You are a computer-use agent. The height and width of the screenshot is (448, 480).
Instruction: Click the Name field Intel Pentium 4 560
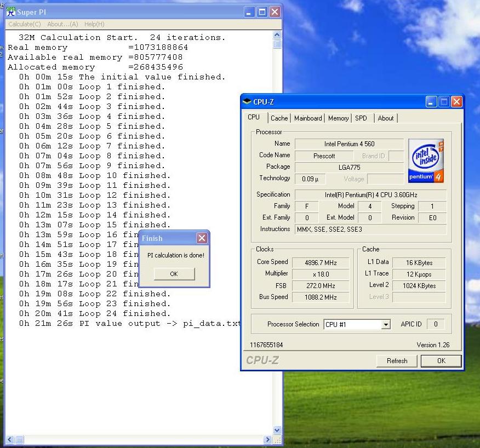point(349,144)
